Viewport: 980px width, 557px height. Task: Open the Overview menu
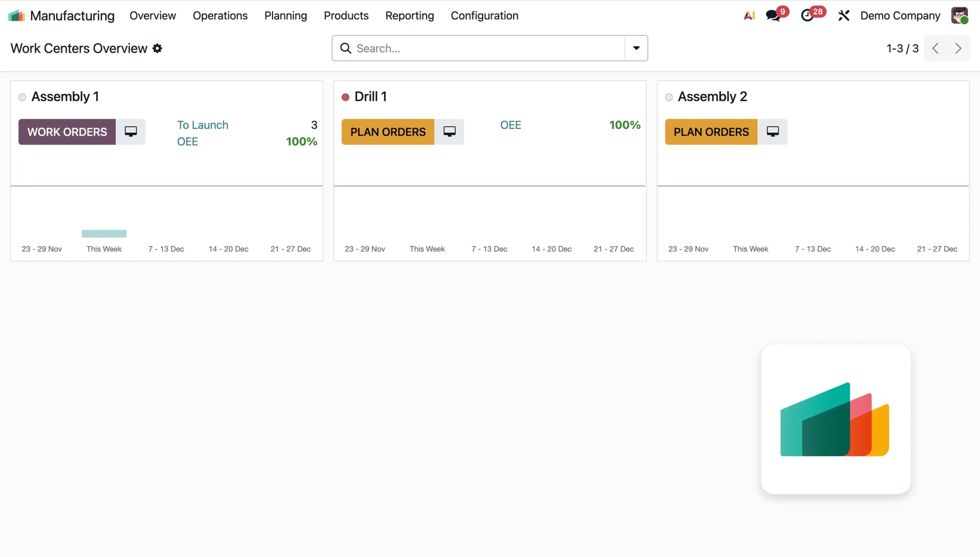coord(153,16)
